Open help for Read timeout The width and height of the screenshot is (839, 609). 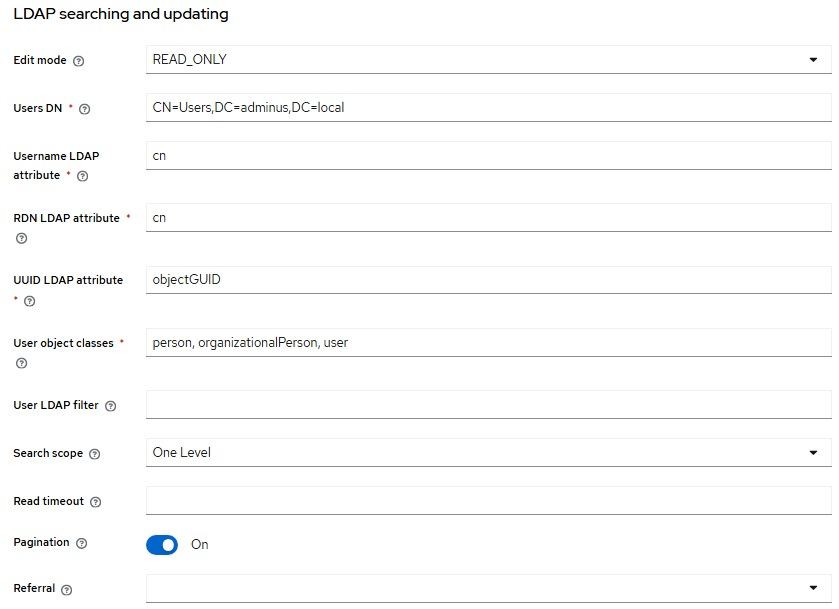coord(96,502)
